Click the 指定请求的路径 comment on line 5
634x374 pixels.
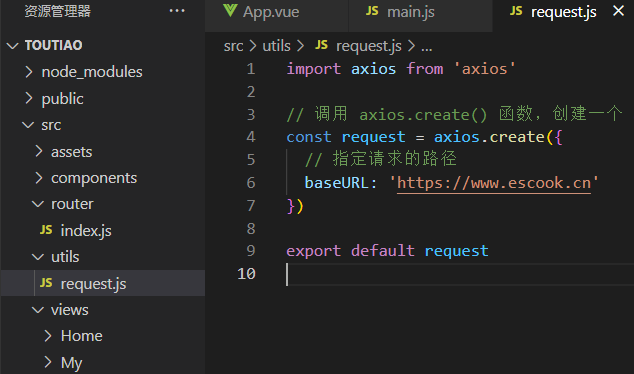click(380, 159)
